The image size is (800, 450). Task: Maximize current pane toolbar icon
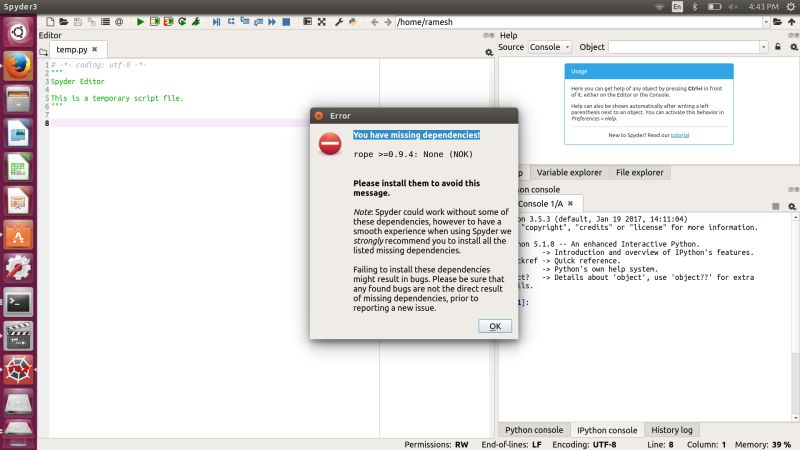point(307,22)
